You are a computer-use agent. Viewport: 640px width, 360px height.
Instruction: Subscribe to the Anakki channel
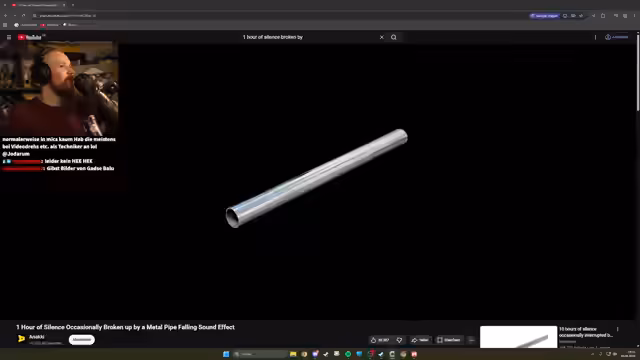point(82,340)
